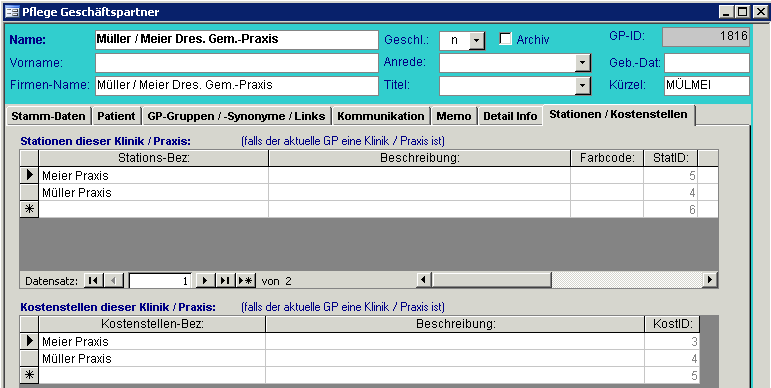Select Müller Praxis in Stationen table
Screen dimensions: 771x388
coord(154,192)
